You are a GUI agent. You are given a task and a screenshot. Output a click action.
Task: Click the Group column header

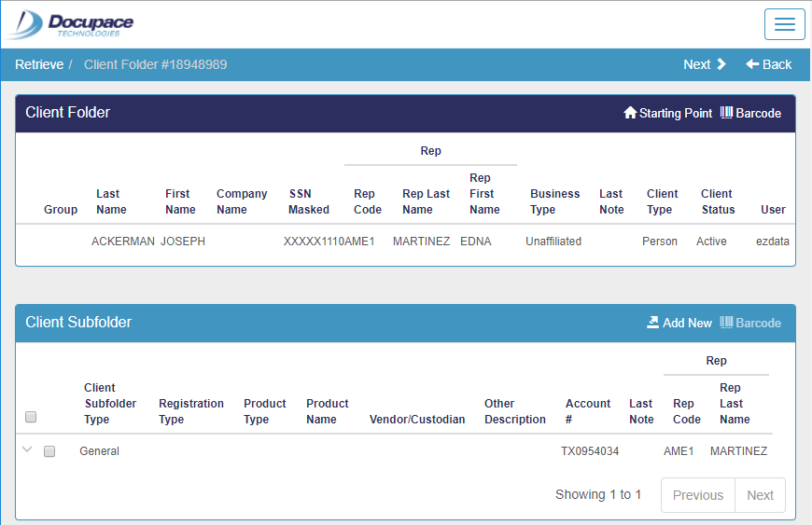61,210
